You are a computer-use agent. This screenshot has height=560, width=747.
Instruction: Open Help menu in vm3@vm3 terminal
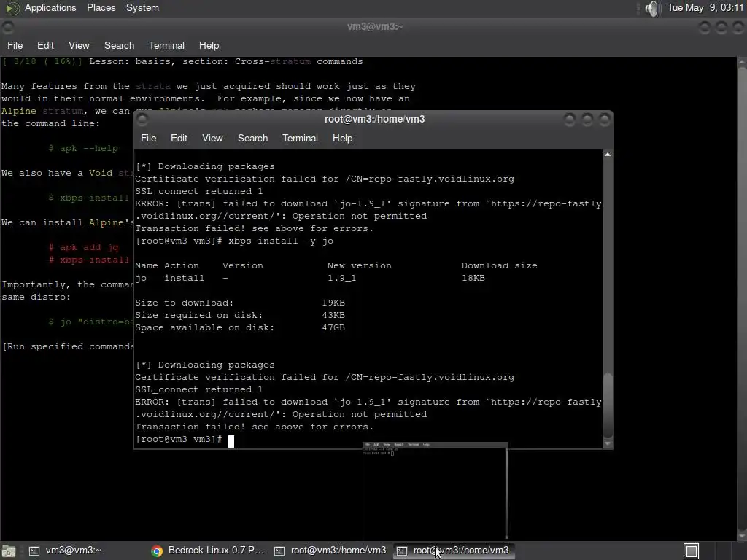pos(209,45)
